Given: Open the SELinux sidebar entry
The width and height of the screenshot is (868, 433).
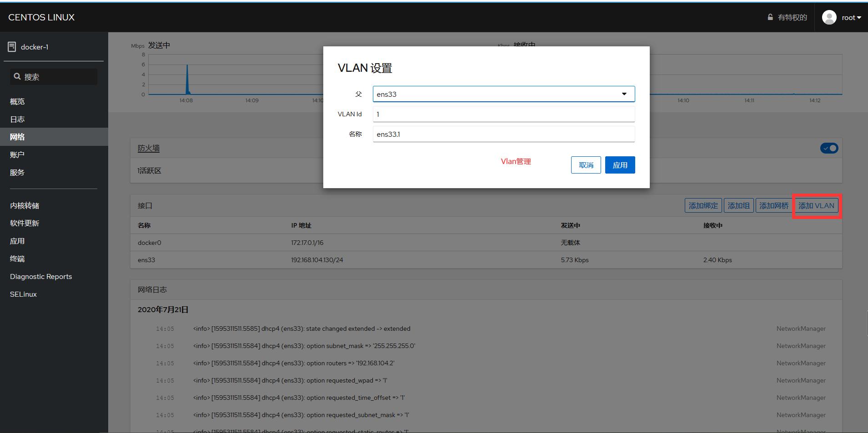Looking at the screenshot, I should click(23, 294).
